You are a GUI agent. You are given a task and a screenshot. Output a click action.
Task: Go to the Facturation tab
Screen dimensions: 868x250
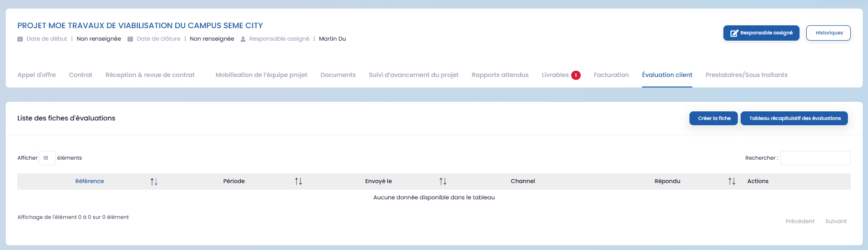pos(611,75)
